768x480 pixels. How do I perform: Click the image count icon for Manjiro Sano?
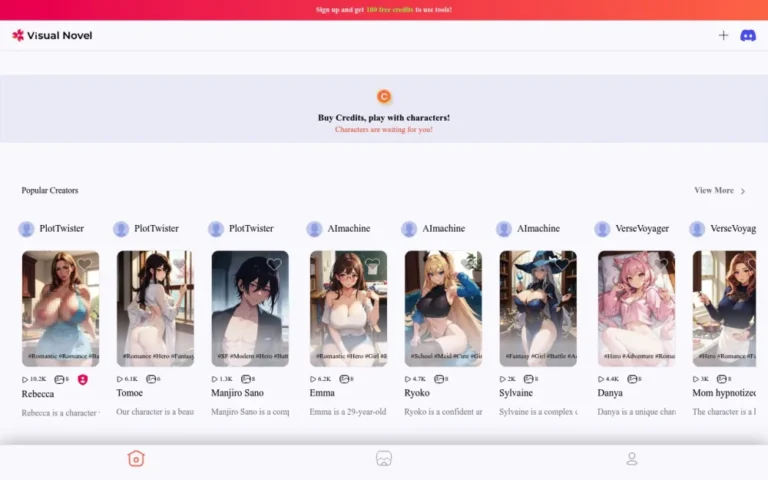(x=246, y=379)
